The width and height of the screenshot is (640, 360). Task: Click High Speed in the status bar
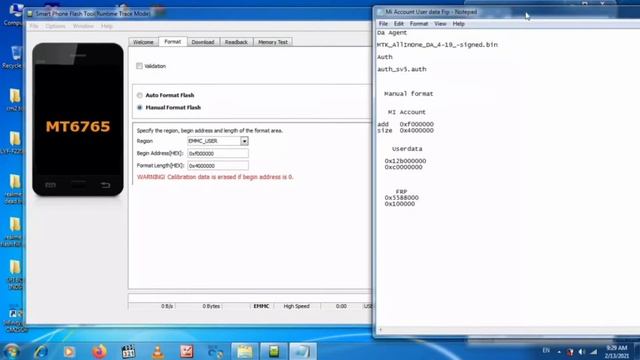[x=297, y=306]
